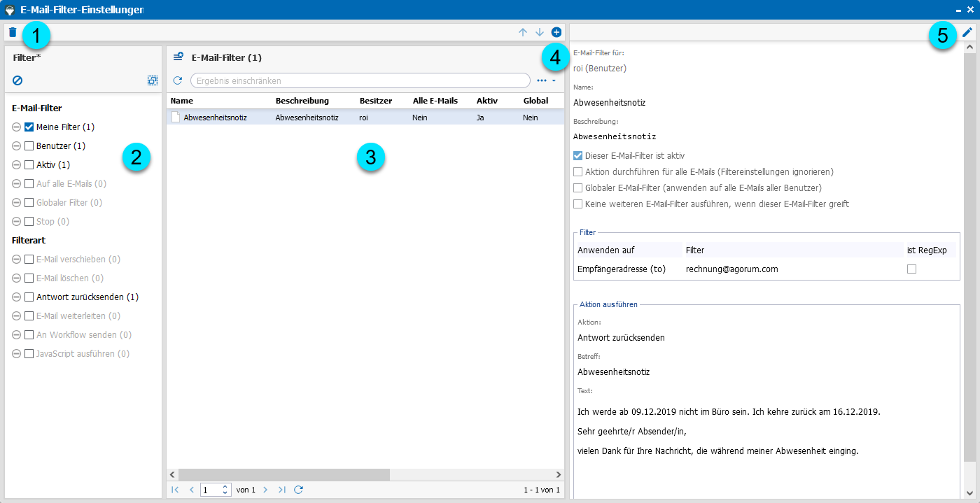Viewport: 980px width, 503px height.
Task: Select the 'Abwesenheitsnotiz' name cell in the table
Action: click(x=215, y=118)
